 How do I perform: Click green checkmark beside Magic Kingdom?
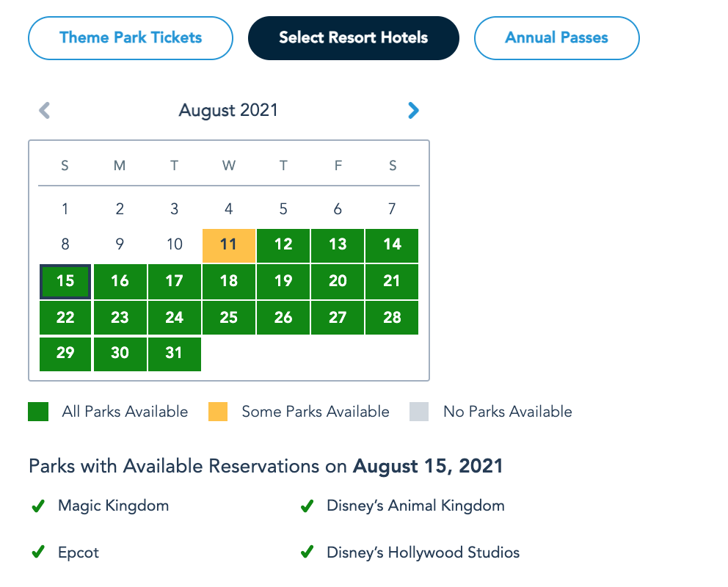click(x=38, y=506)
